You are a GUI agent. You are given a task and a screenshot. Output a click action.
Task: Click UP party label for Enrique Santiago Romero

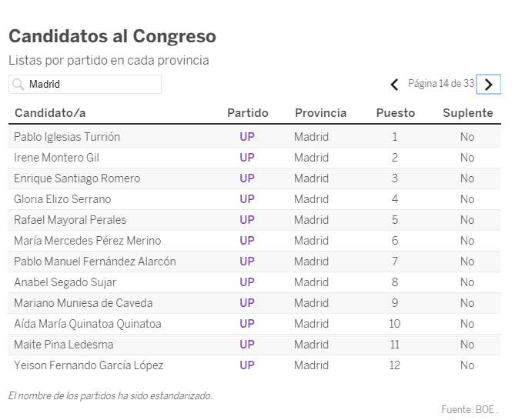[247, 178]
